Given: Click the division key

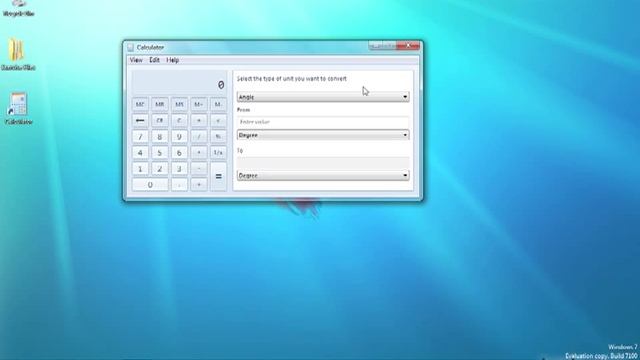Looking at the screenshot, I should click(x=199, y=137).
